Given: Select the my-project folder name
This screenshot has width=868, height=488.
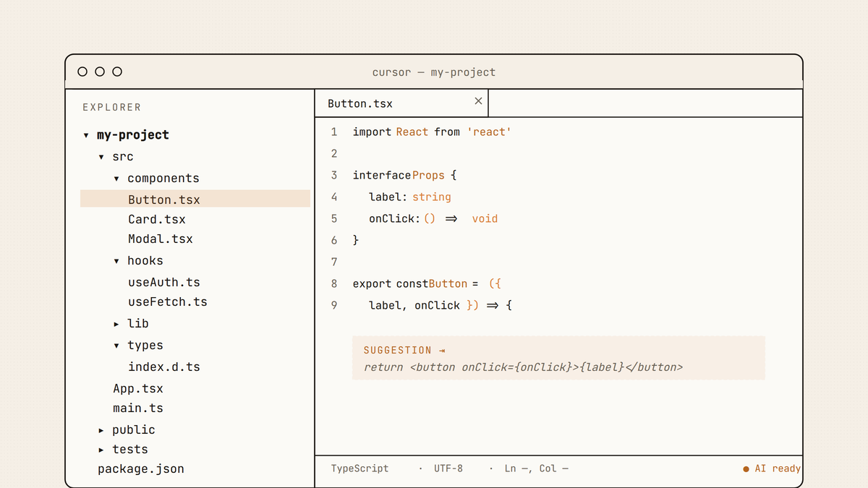Looking at the screenshot, I should (133, 134).
